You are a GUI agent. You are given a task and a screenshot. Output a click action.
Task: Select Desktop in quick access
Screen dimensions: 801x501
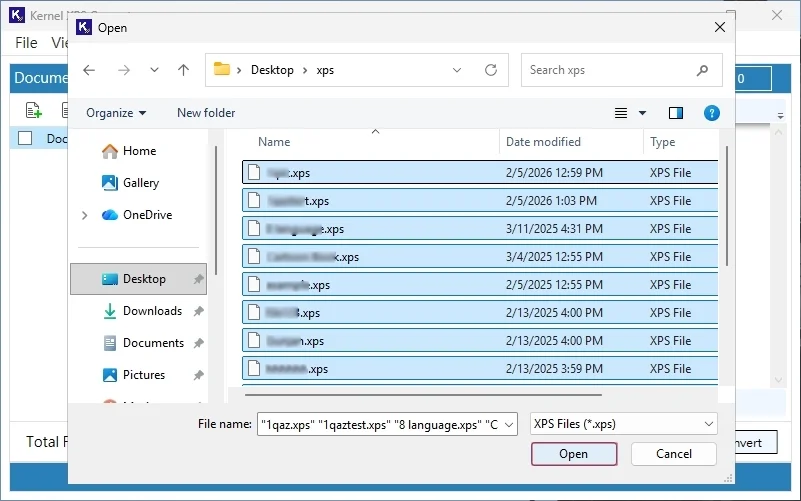pyautogui.click(x=138, y=279)
